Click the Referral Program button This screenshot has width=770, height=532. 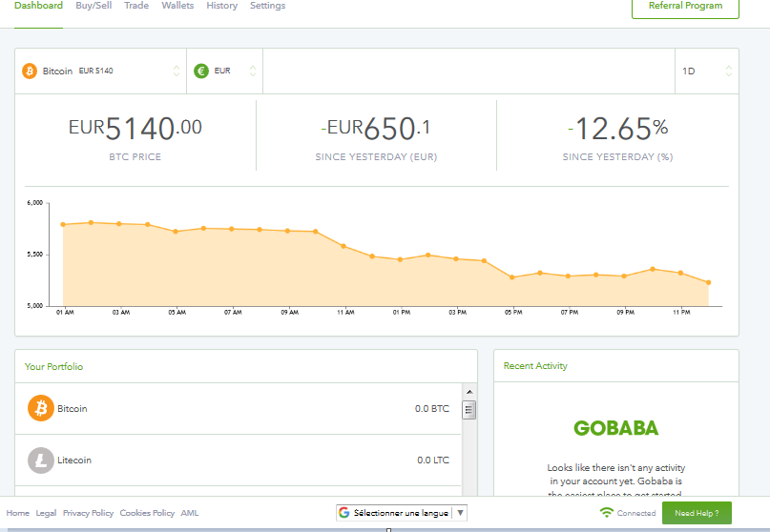tap(685, 7)
